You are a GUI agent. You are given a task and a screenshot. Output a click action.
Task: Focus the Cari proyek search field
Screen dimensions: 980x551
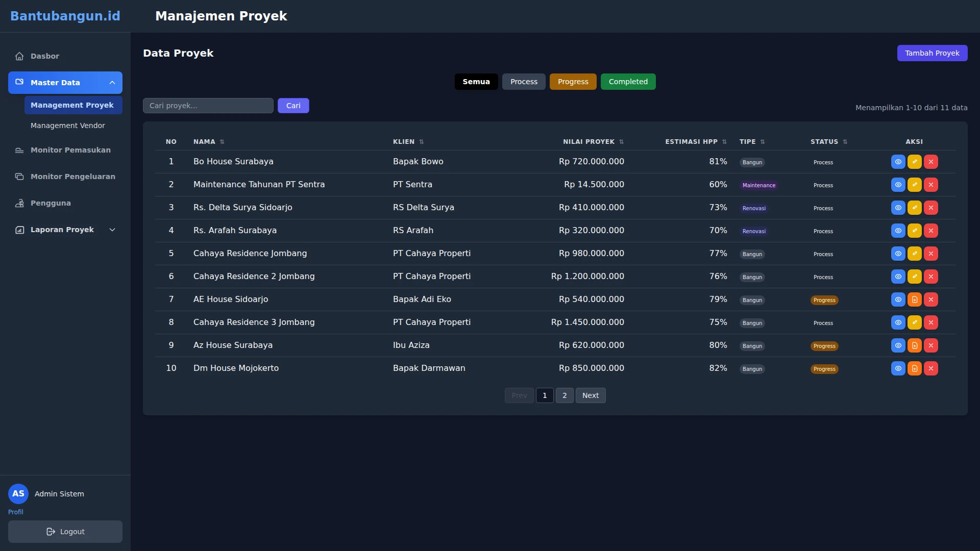click(208, 106)
